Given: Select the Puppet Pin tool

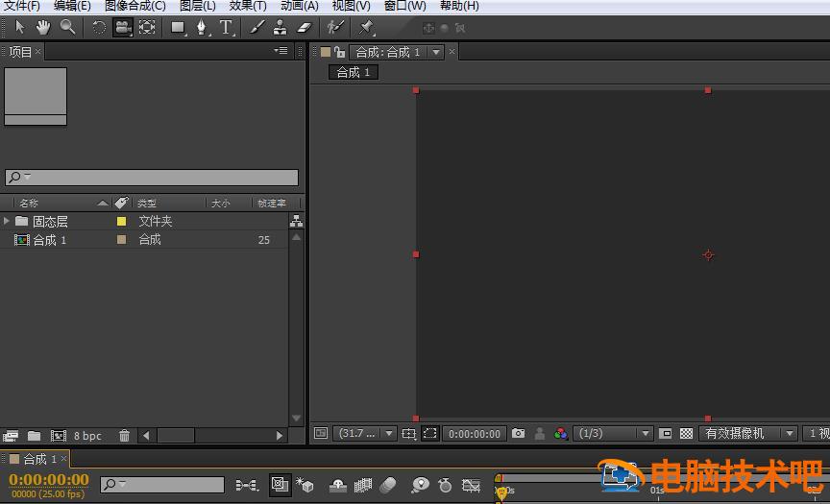Looking at the screenshot, I should [x=366, y=27].
